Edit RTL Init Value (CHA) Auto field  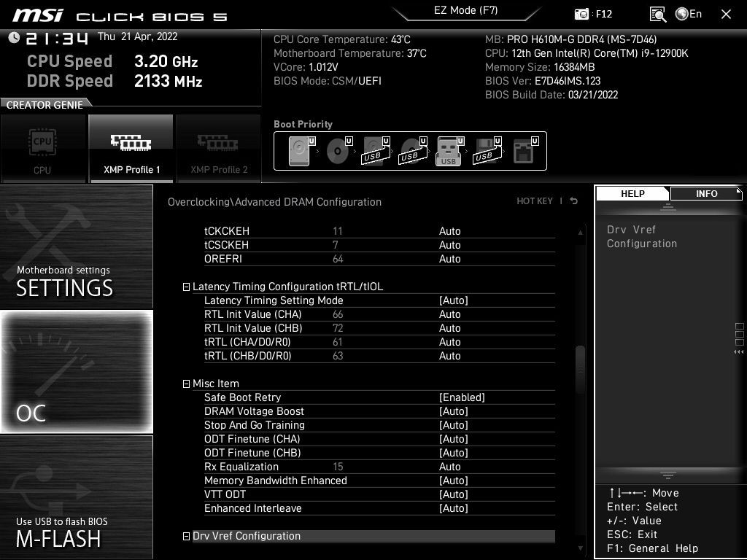pos(449,314)
